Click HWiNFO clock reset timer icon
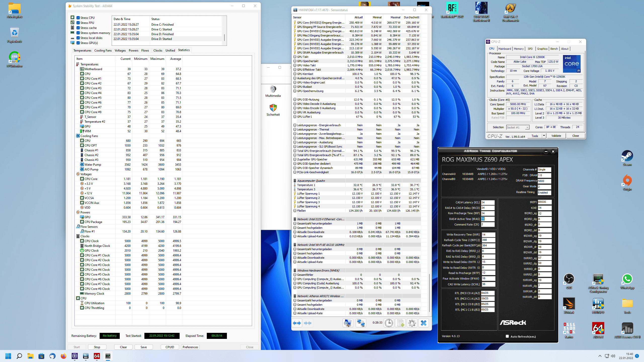The height and width of the screenshot is (362, 644). point(389,323)
